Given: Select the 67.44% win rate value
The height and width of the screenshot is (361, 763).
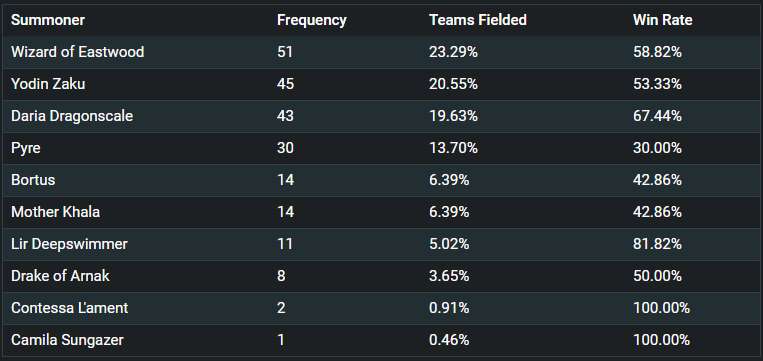Looking at the screenshot, I should pos(657,116).
